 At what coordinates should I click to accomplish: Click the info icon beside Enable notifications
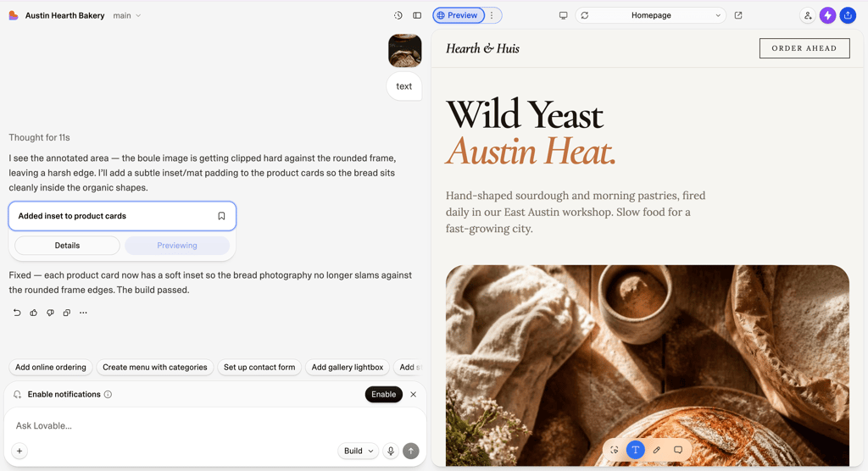click(108, 395)
